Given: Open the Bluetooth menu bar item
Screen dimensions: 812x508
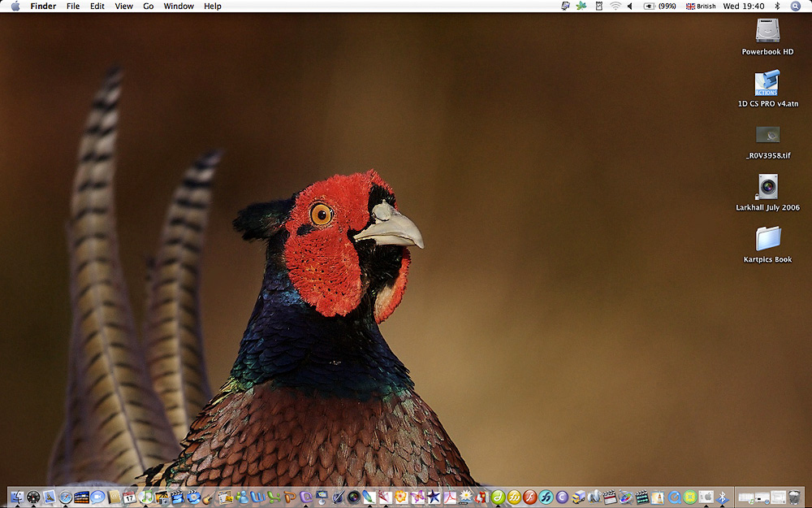Looking at the screenshot, I should [x=777, y=7].
